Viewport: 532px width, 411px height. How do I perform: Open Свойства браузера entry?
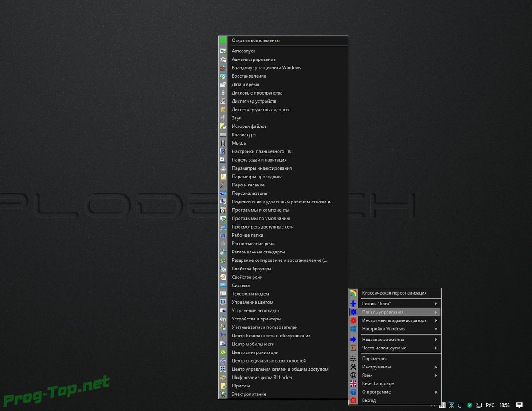[x=283, y=269]
